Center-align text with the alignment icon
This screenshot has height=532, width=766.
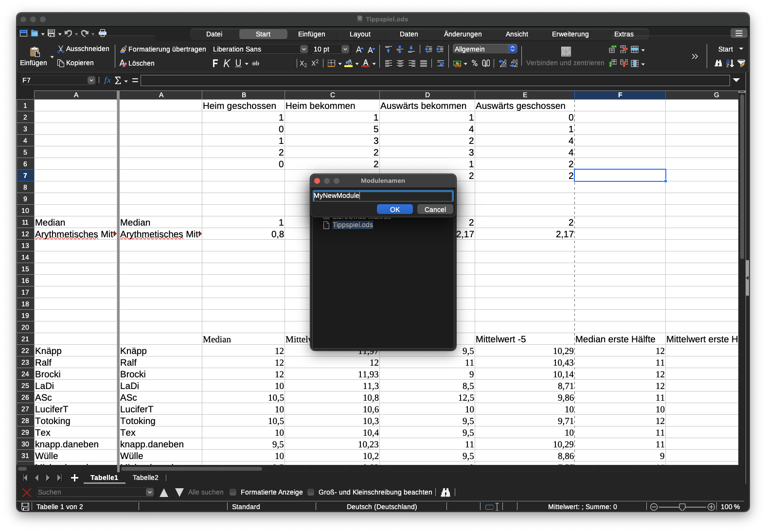pos(400,63)
